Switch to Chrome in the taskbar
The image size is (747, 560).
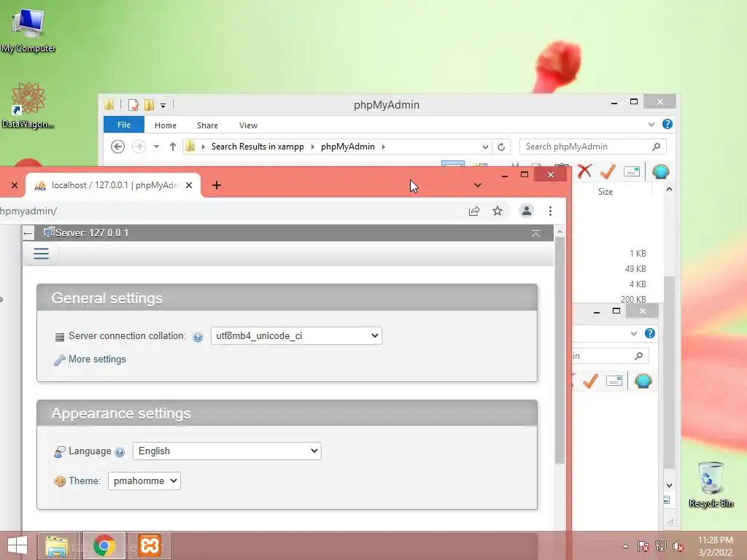(104, 545)
